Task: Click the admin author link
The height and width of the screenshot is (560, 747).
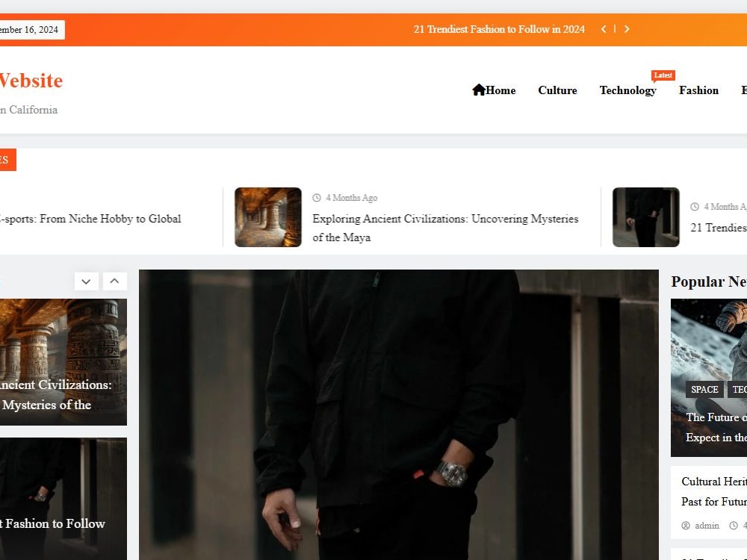Action: pos(707,526)
